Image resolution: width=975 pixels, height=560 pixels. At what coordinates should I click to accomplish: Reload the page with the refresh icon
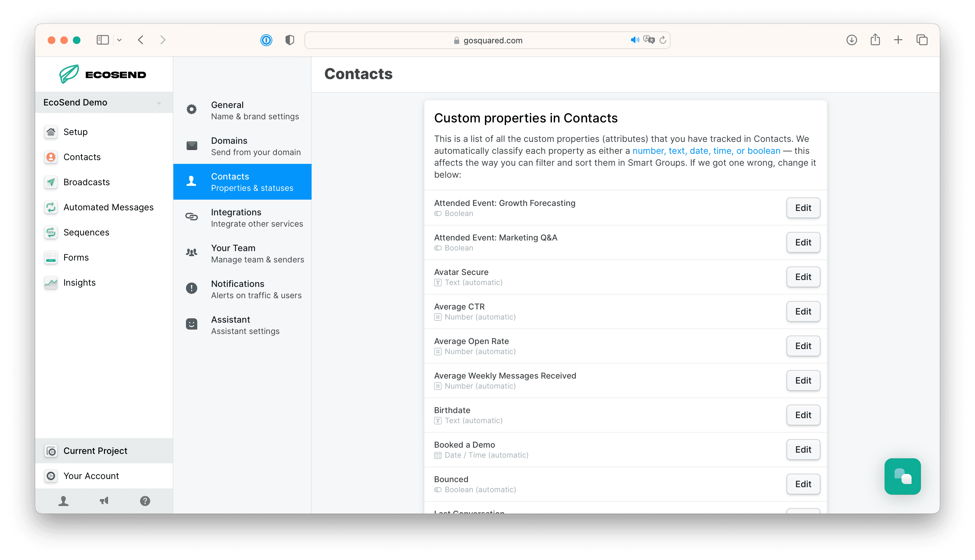pos(662,40)
